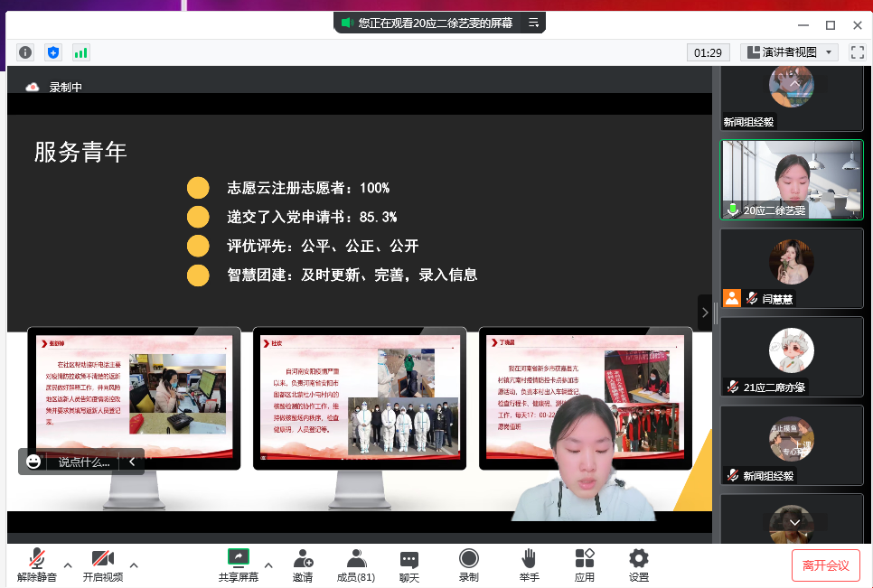Unmute microphone via 解除静音

(36, 565)
